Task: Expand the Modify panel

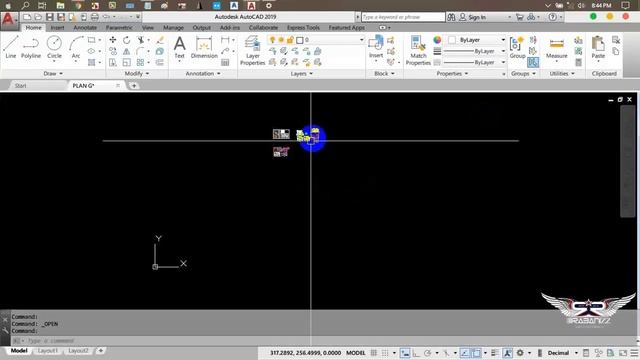Action: coord(137,73)
